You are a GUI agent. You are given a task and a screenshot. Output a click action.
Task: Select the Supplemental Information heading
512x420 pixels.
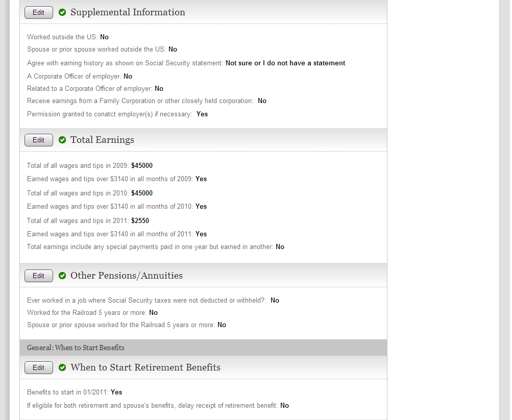tap(128, 12)
